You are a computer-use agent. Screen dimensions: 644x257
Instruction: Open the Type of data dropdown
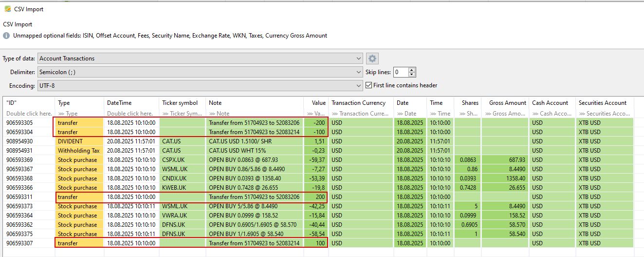pos(200,59)
